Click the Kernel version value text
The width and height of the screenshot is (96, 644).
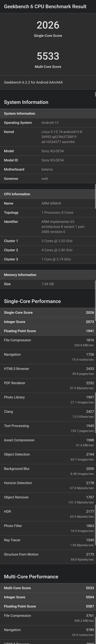62,137
